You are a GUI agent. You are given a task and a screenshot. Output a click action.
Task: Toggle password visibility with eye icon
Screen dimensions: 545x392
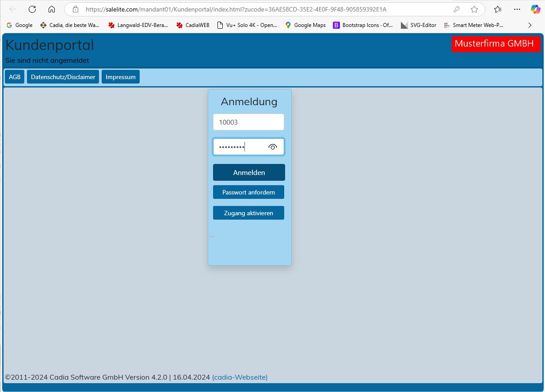(x=273, y=147)
